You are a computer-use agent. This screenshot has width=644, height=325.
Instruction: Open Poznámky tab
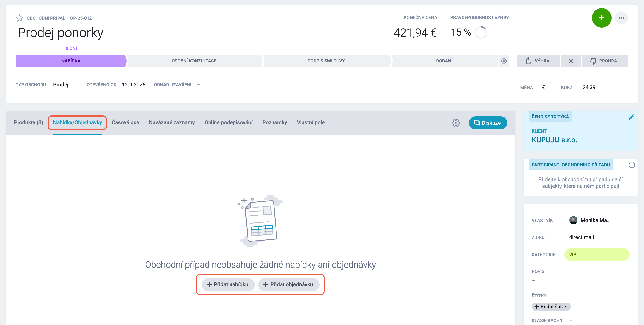(x=274, y=122)
